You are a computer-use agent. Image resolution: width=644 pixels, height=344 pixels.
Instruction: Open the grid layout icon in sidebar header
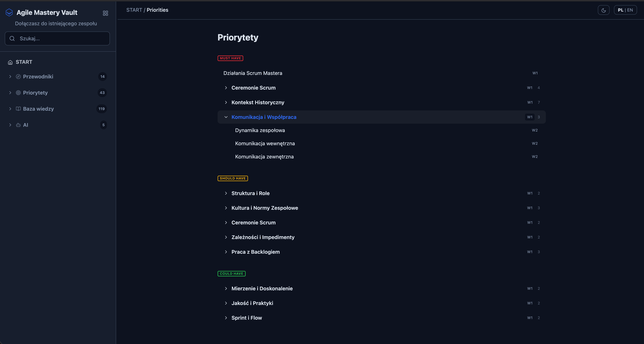105,13
